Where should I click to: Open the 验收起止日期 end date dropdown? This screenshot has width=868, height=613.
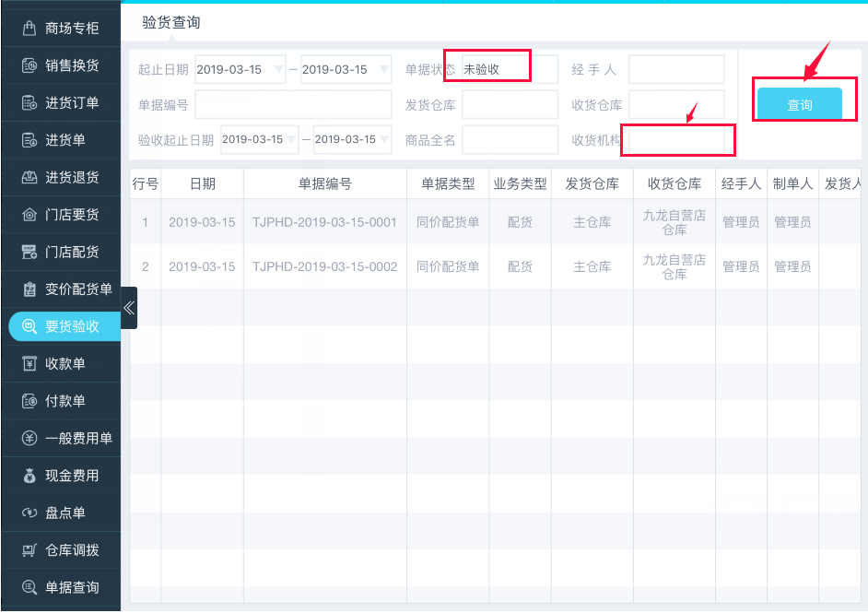pos(352,139)
